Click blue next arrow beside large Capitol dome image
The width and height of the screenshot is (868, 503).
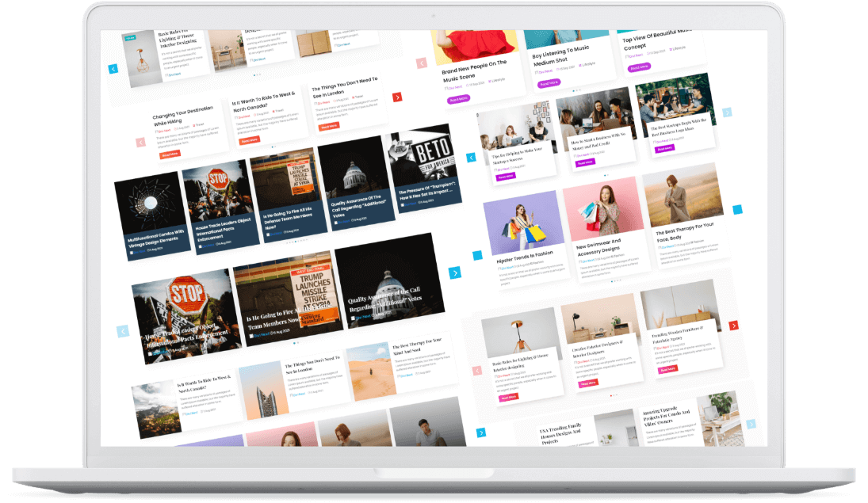455,272
